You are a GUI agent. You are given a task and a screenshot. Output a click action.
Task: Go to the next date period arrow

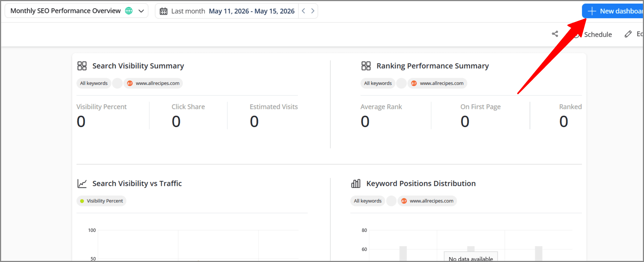pyautogui.click(x=313, y=11)
